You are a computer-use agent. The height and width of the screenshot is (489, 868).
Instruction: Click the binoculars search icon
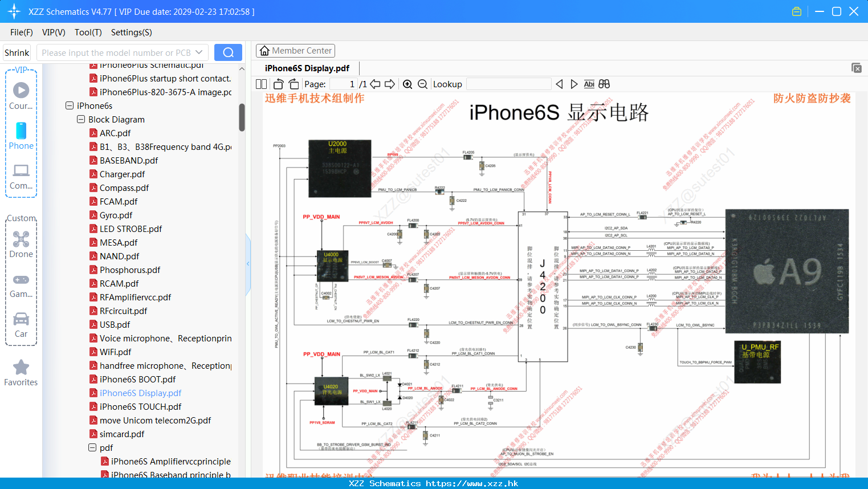pos(604,84)
